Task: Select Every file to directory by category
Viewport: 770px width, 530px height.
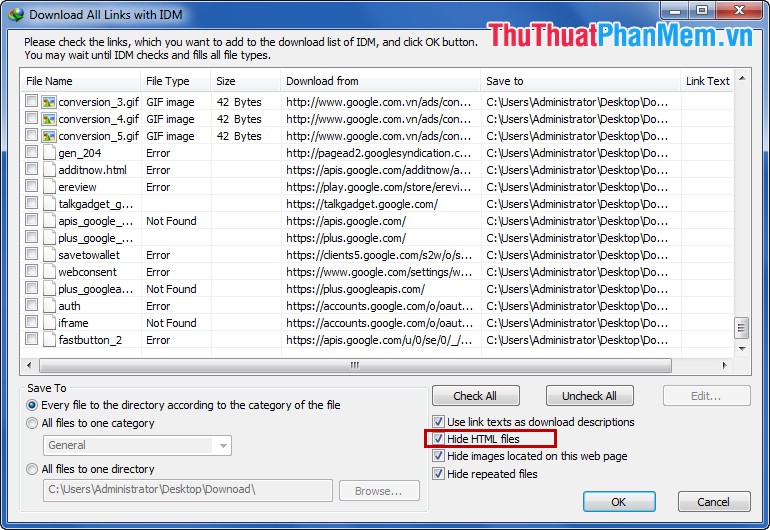Action: tap(32, 405)
